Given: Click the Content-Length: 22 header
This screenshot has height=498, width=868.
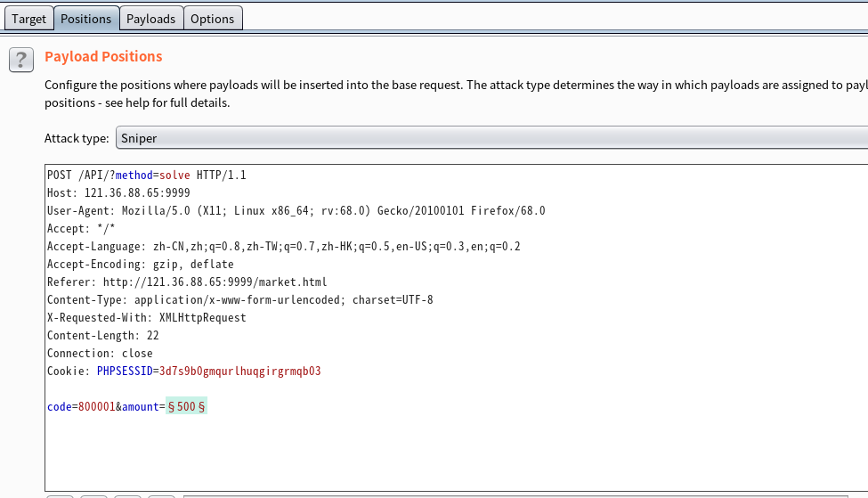Looking at the screenshot, I should click(102, 336).
